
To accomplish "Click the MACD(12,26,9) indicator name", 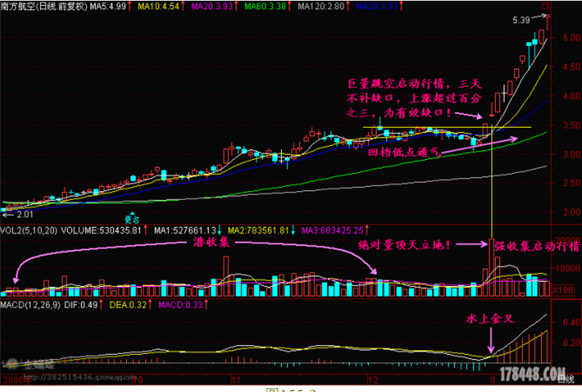I will [30, 305].
